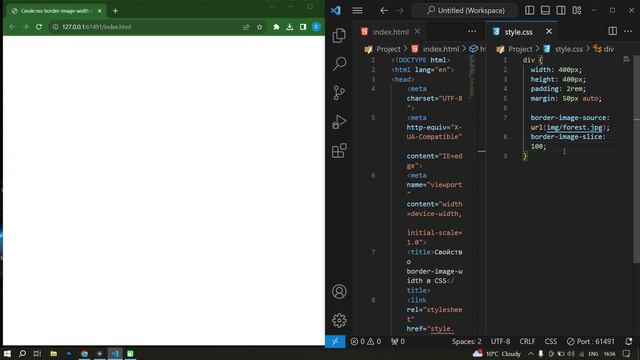This screenshot has width=640, height=360.
Task: Show hidden system tray icons
Action: click(531, 353)
